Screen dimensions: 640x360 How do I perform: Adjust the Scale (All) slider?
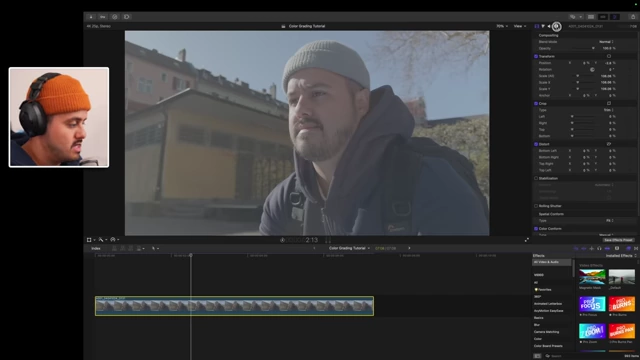pyautogui.click(x=582, y=76)
